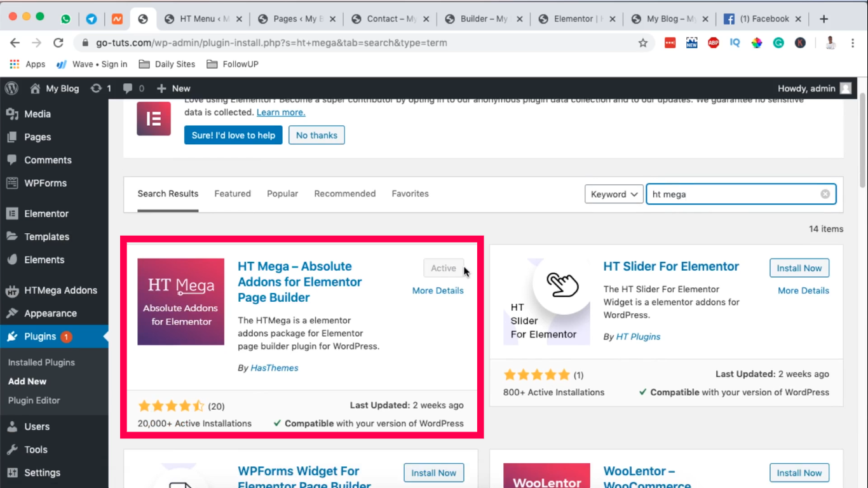Image resolution: width=868 pixels, height=488 pixels.
Task: Install the WooLentor plugin
Action: (x=799, y=473)
